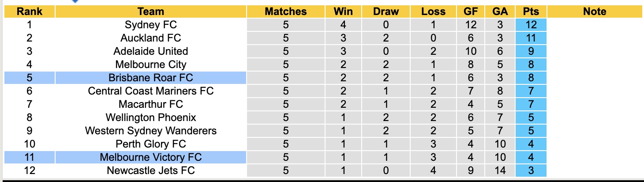Open the Auckland FC team link

point(150,38)
